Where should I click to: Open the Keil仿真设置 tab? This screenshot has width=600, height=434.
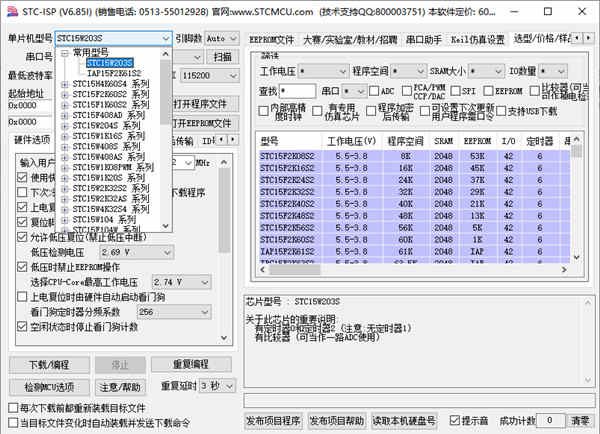(478, 40)
